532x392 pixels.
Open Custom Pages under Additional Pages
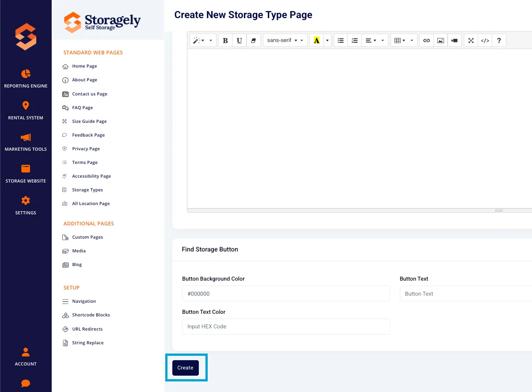coord(83,237)
